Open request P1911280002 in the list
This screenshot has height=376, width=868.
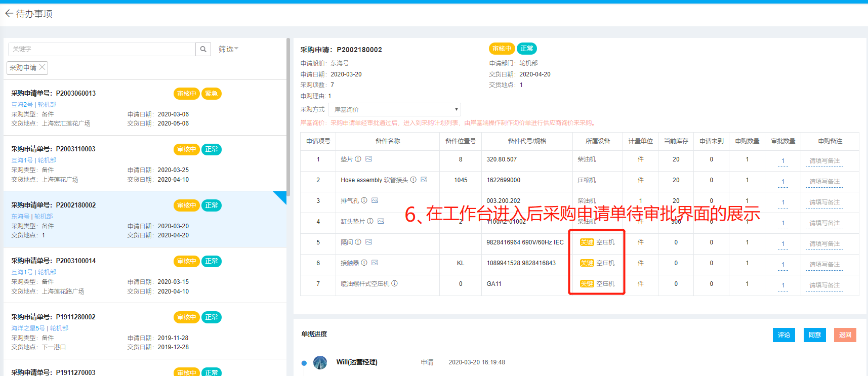click(145, 331)
